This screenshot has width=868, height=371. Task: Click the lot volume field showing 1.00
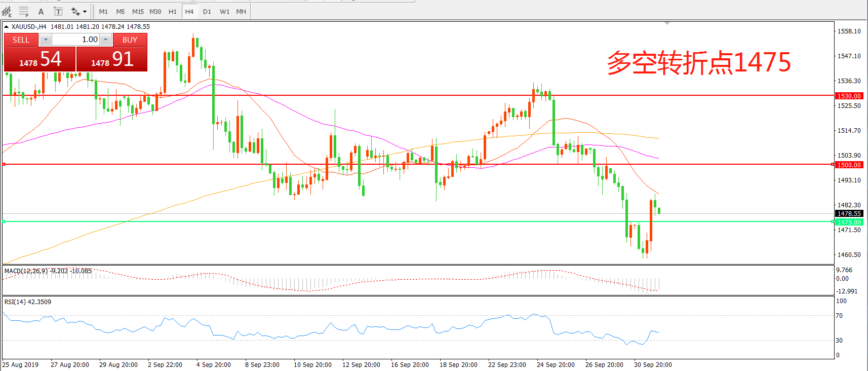pyautogui.click(x=76, y=40)
